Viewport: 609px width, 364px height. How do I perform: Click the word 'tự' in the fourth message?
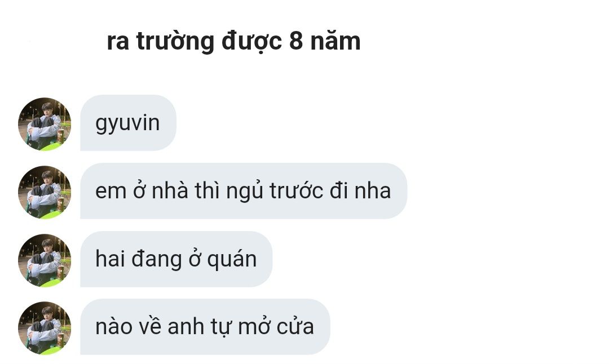click(x=220, y=327)
